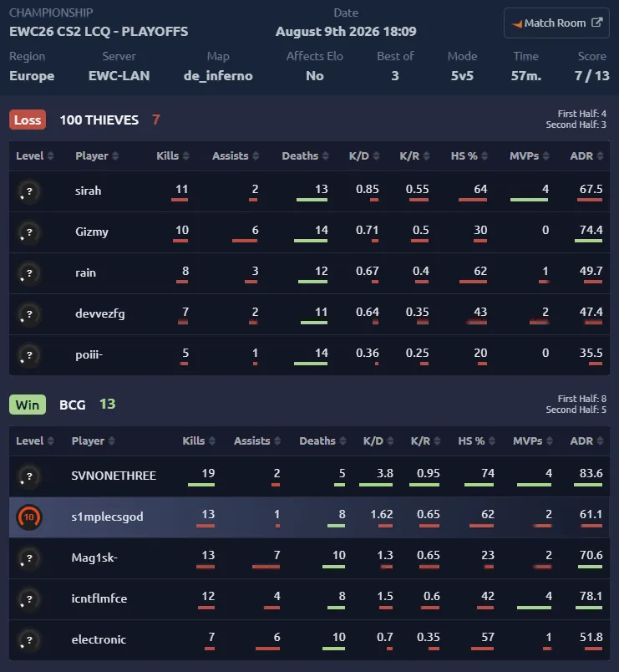Click the BCG team name

pyautogui.click(x=73, y=405)
